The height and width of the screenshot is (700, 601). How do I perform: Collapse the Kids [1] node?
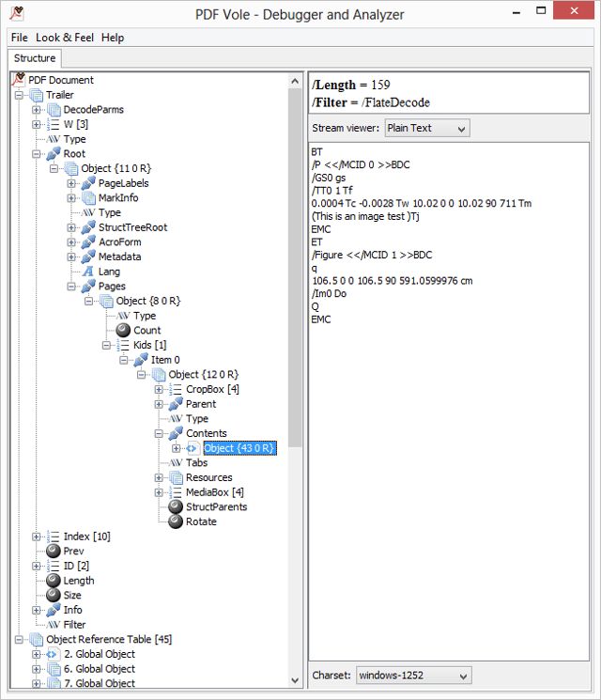106,346
